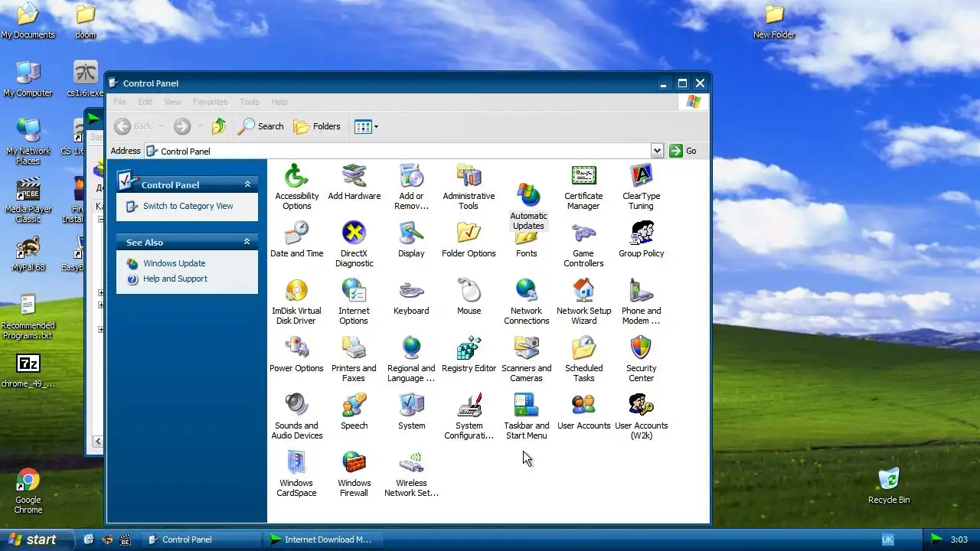Select Folder Options icon

click(469, 240)
